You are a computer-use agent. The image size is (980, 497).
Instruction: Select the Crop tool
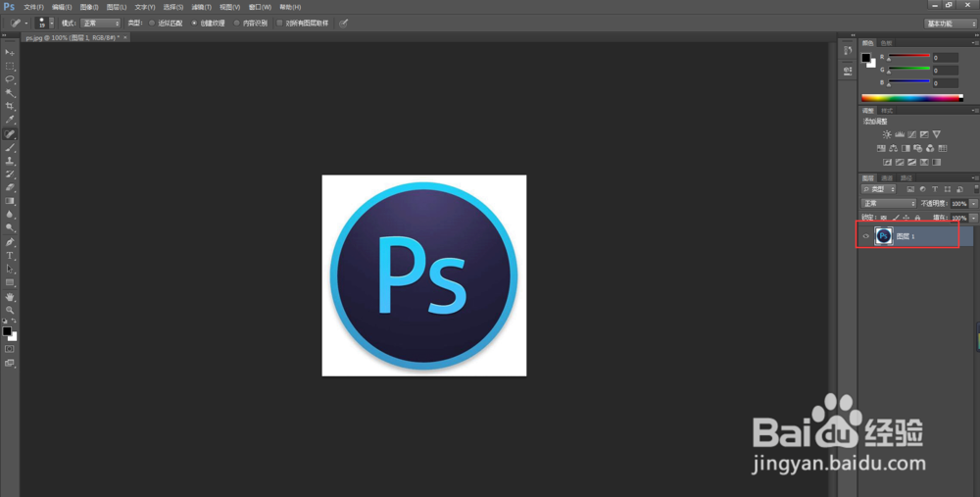coord(10,107)
